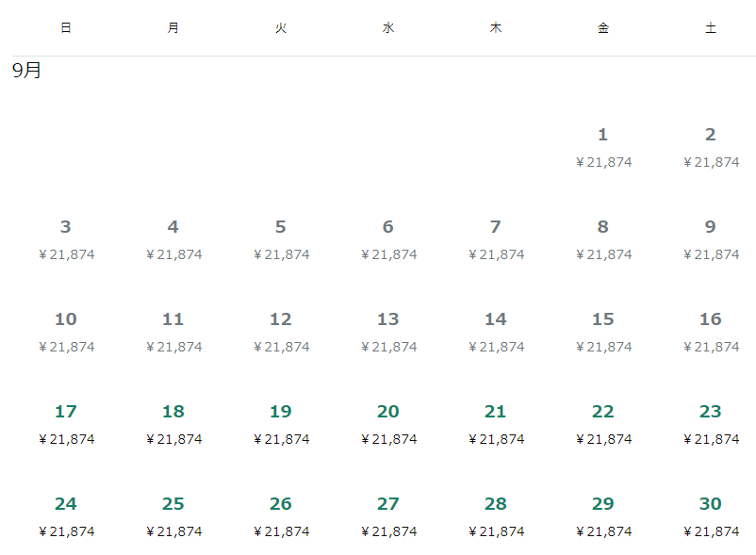Select September 25 date

pos(173,515)
